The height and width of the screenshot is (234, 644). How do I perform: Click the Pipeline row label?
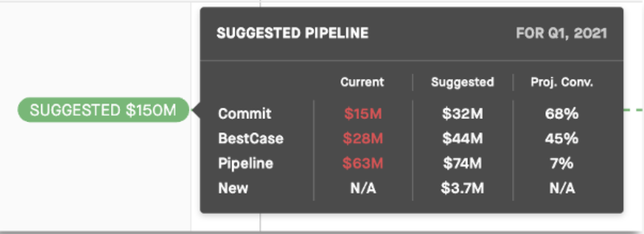(245, 164)
